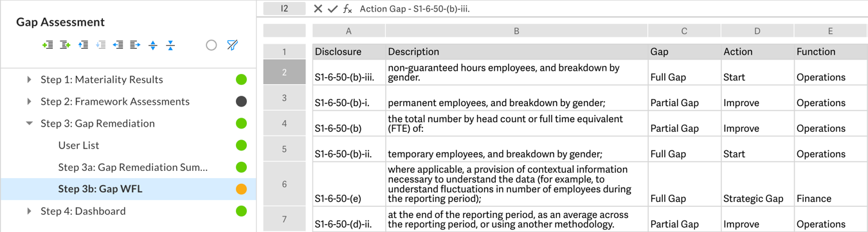Click dark gray status dot for Step 2

click(241, 102)
